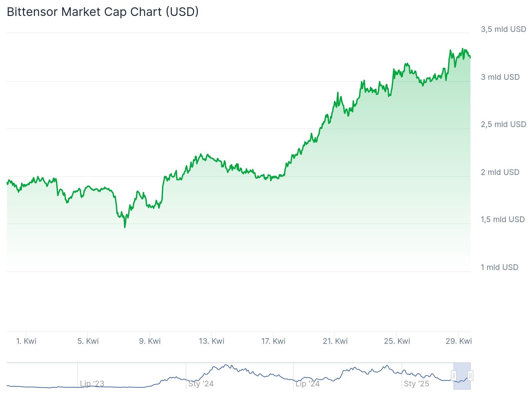Click the Lip '24 navigator label
The width and height of the screenshot is (532, 399).
point(308,384)
